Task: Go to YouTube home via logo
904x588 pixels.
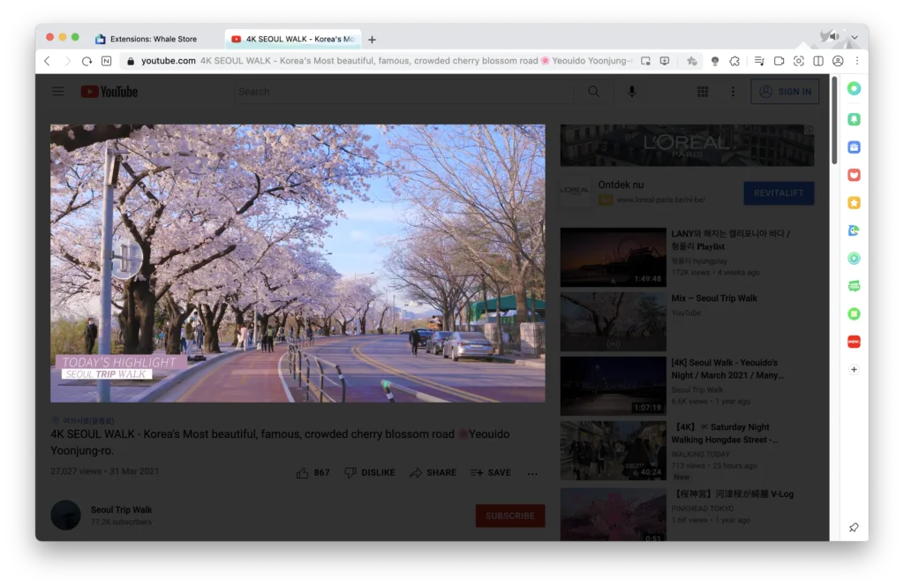Action: pos(109,92)
